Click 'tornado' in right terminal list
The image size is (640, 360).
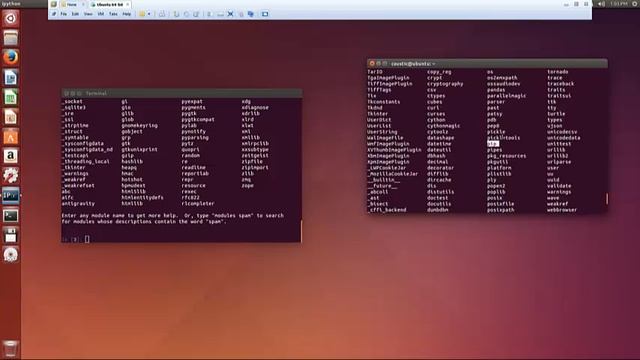click(x=558, y=72)
